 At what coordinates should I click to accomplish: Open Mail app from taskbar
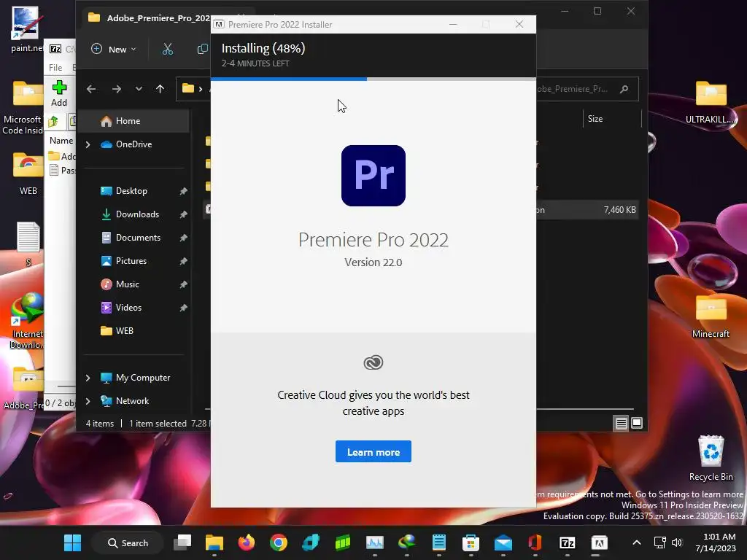[x=503, y=542]
